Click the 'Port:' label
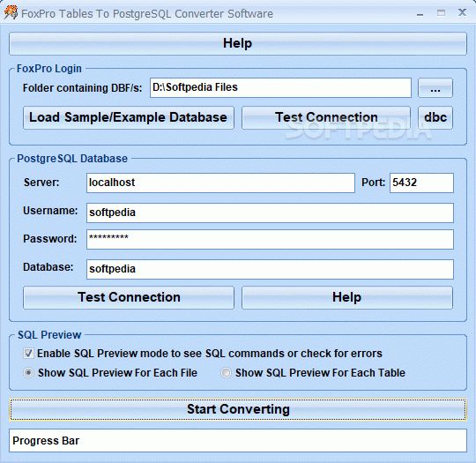 pos(373,183)
